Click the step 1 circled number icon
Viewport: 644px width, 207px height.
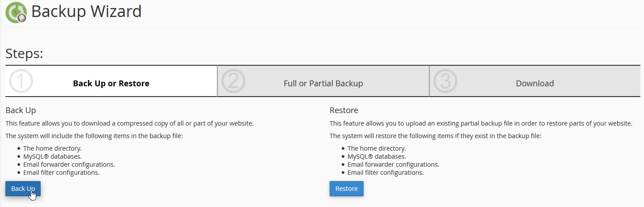(x=21, y=81)
